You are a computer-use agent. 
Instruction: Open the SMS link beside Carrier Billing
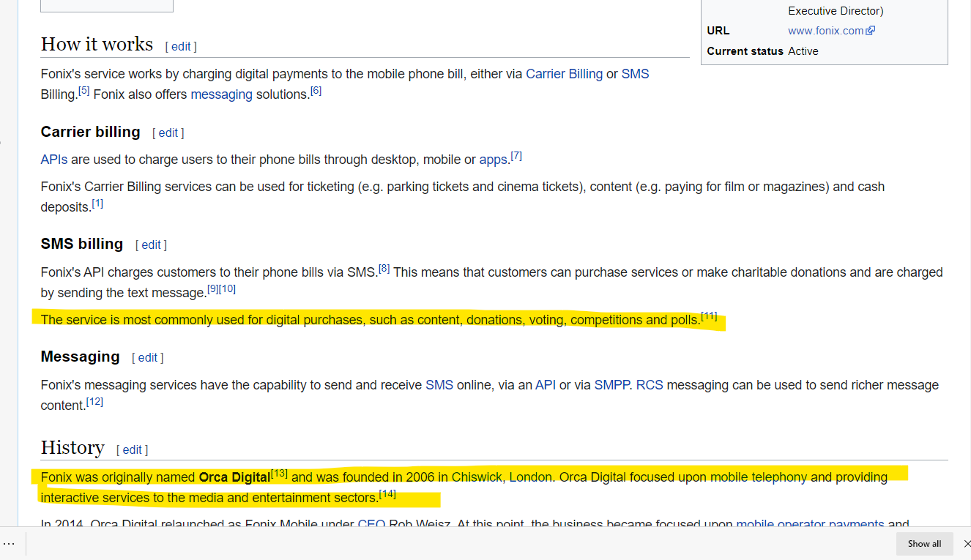[635, 74]
